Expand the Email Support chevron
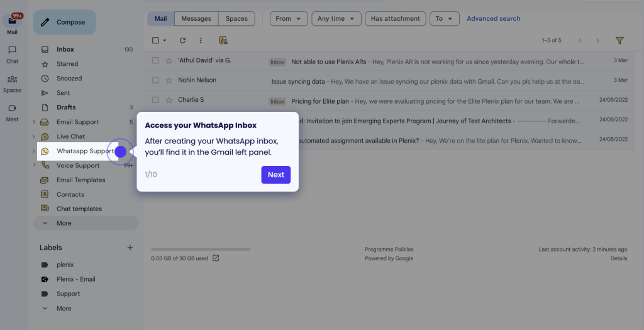This screenshot has width=644, height=330. point(34,122)
